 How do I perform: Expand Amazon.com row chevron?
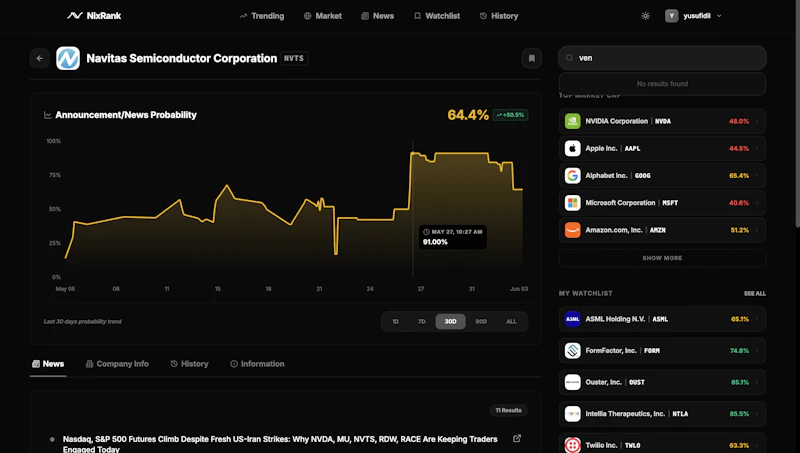point(757,230)
